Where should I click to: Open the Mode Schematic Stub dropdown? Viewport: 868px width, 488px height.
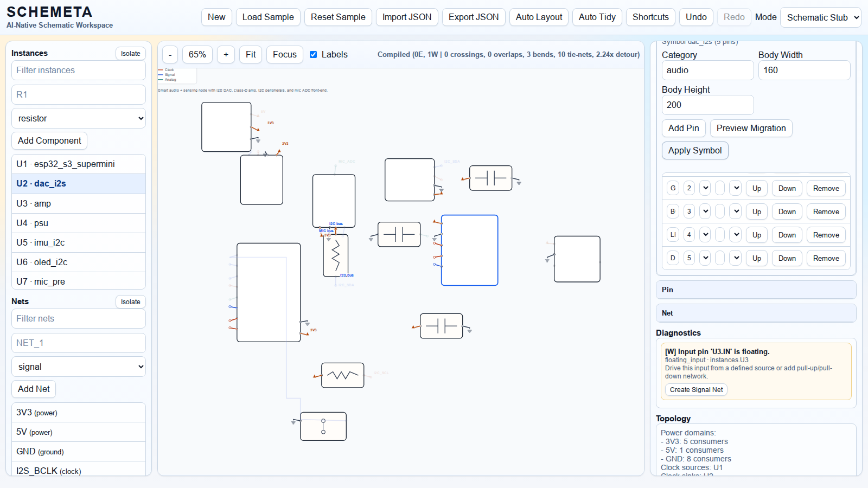pyautogui.click(x=820, y=17)
